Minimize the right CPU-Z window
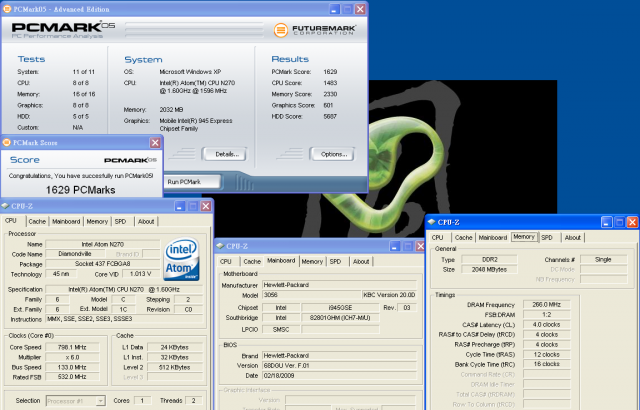 [607, 222]
